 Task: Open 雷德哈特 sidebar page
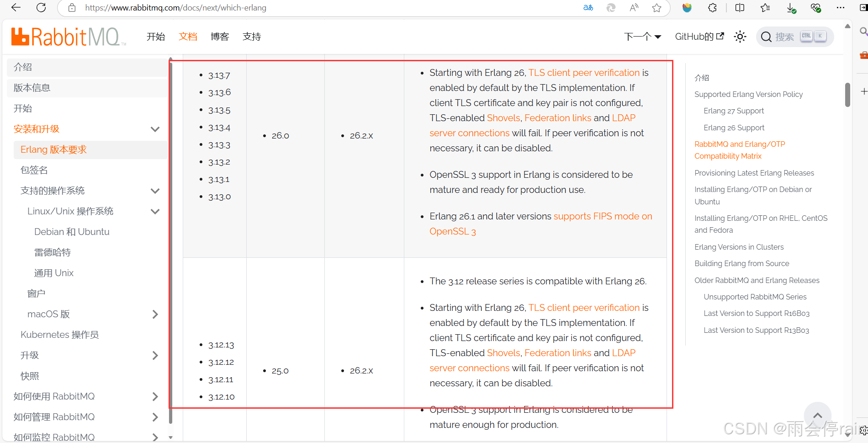[x=53, y=252]
